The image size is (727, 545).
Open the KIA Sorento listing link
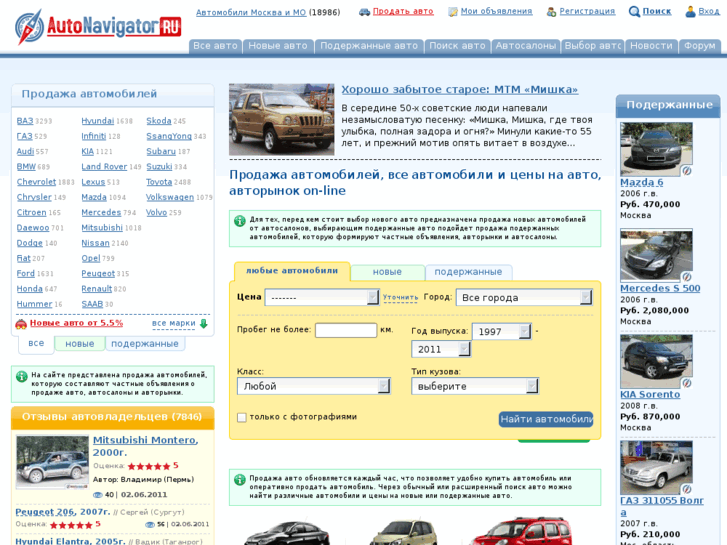pos(650,395)
